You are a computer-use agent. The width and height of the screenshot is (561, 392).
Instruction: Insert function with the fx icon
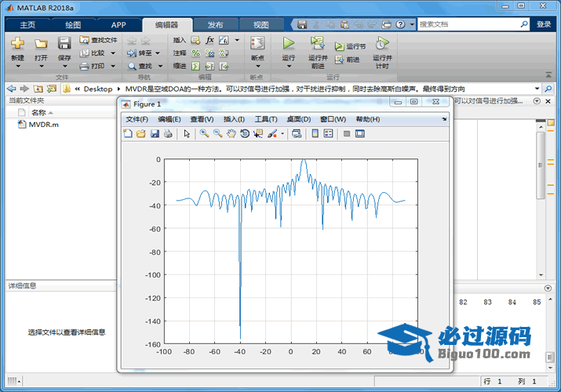tap(209, 40)
